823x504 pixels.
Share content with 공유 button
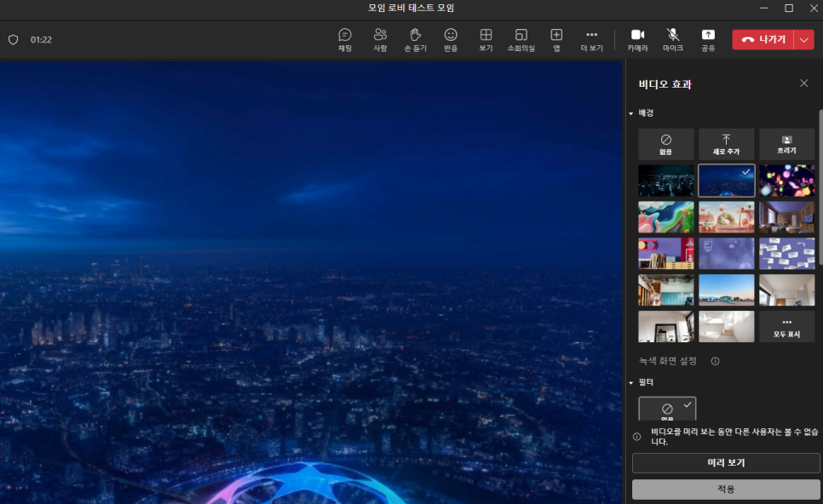pyautogui.click(x=708, y=40)
